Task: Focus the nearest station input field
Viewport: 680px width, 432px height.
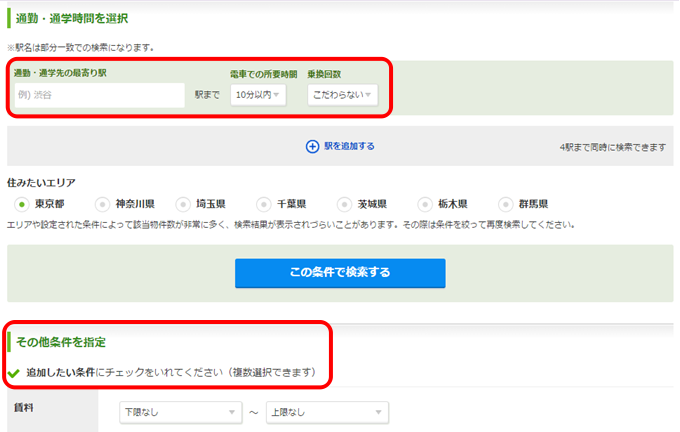Action: 98,95
